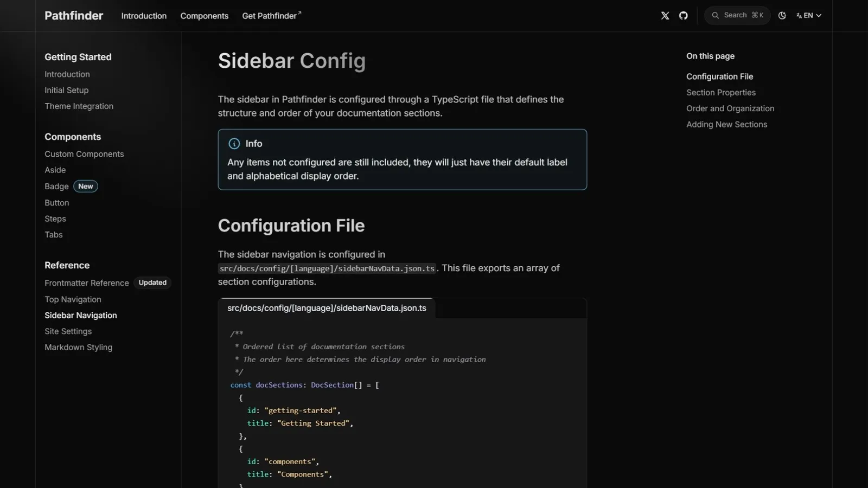
Task: Select Top Navigation in the sidebar
Action: (x=73, y=299)
